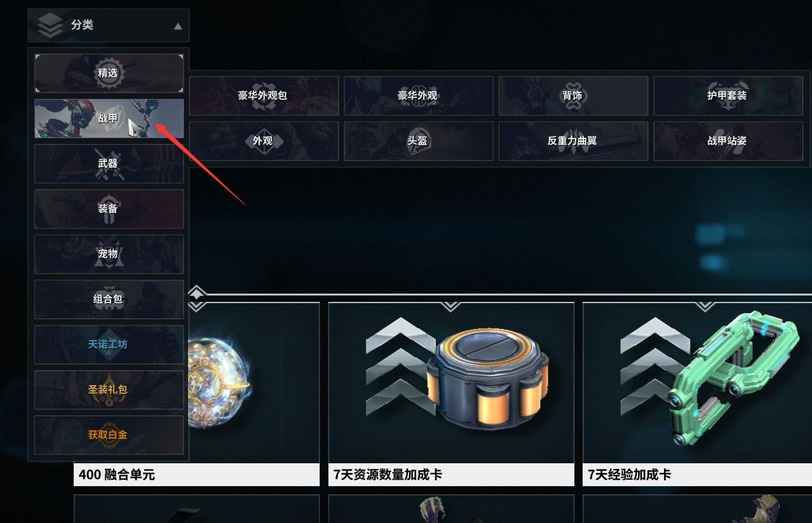Open the 战甲站姿 subcategory
Viewport: 812px width, 523px height.
click(728, 141)
